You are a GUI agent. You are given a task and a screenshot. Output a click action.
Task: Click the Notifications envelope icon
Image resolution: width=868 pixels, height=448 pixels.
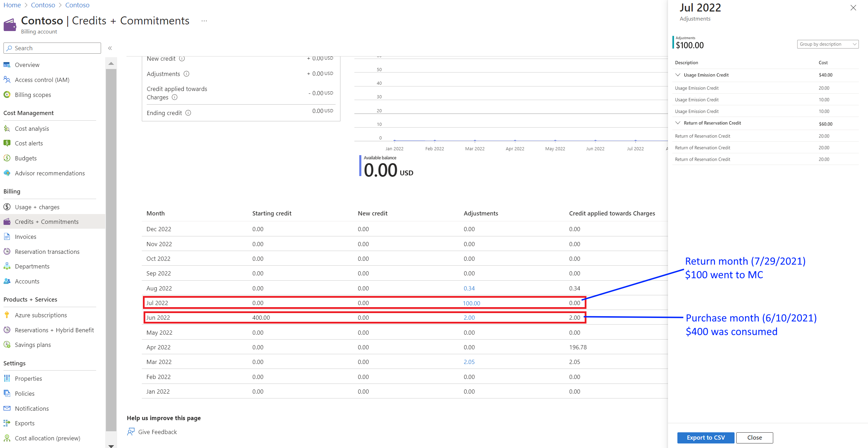(7, 408)
